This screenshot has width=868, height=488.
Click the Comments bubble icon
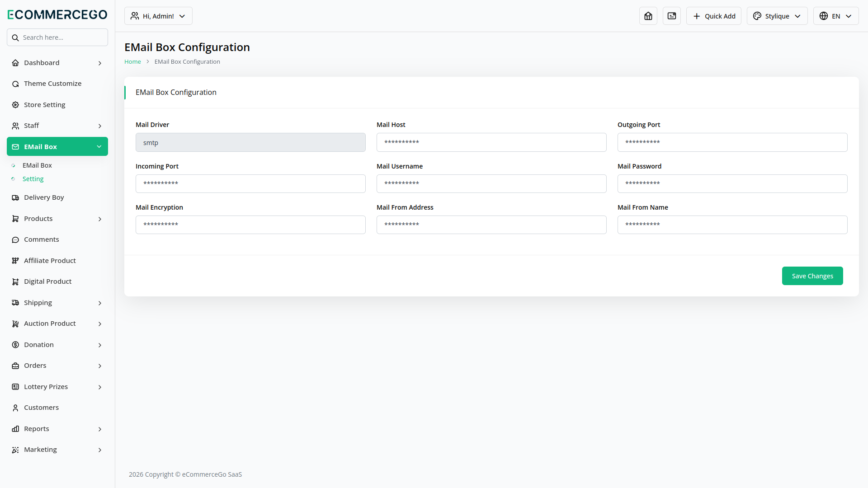[x=15, y=239]
